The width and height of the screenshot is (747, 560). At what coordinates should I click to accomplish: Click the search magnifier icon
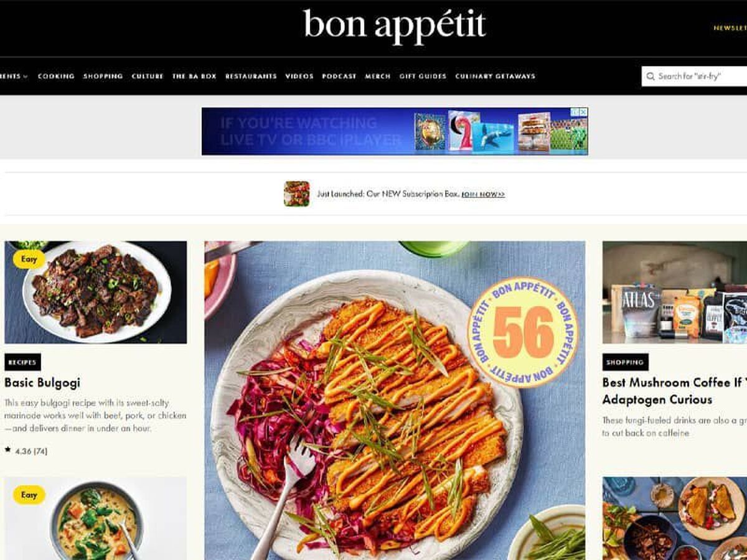tap(651, 76)
